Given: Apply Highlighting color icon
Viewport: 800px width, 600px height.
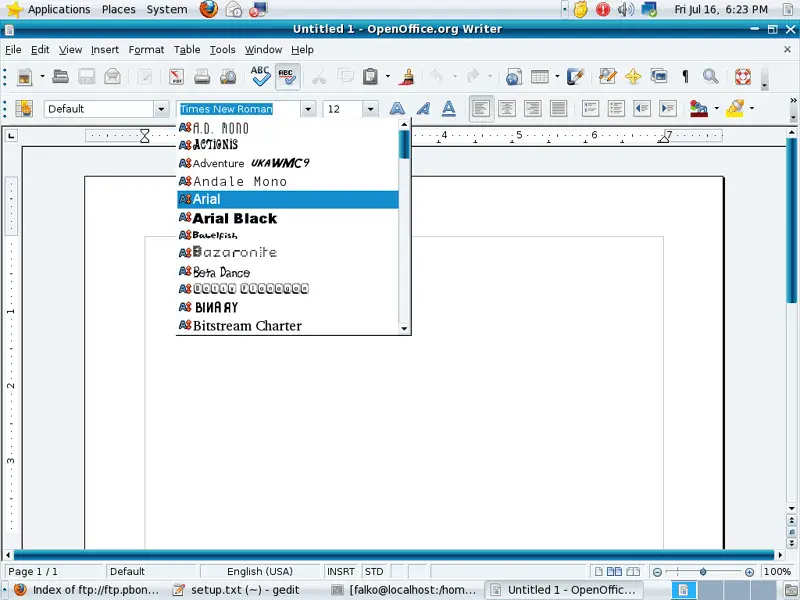Looking at the screenshot, I should pos(734,108).
